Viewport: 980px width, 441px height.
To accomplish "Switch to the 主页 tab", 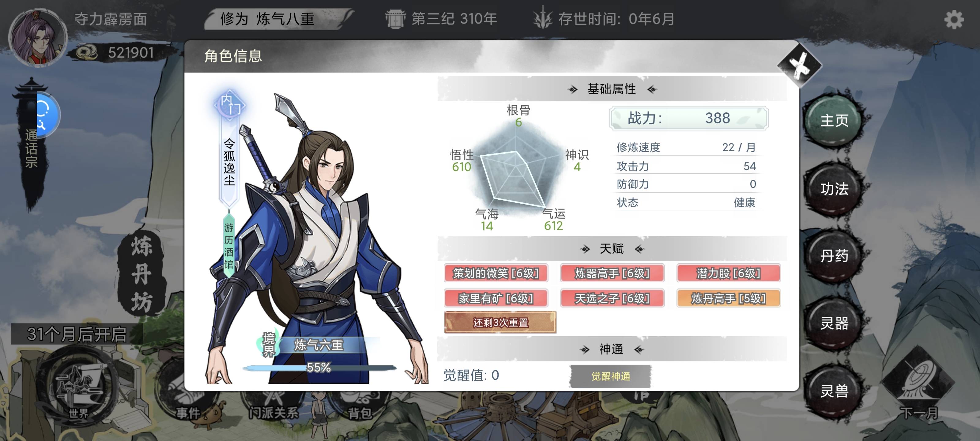I will click(x=834, y=121).
